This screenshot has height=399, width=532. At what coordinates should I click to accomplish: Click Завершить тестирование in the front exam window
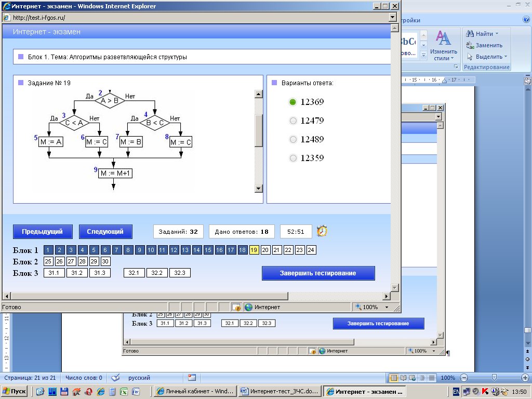318,273
